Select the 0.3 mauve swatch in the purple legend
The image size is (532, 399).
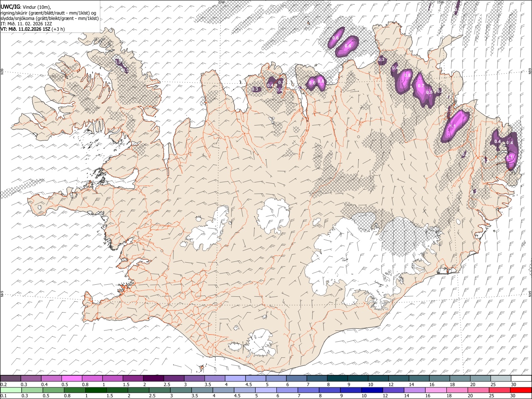[31, 378]
